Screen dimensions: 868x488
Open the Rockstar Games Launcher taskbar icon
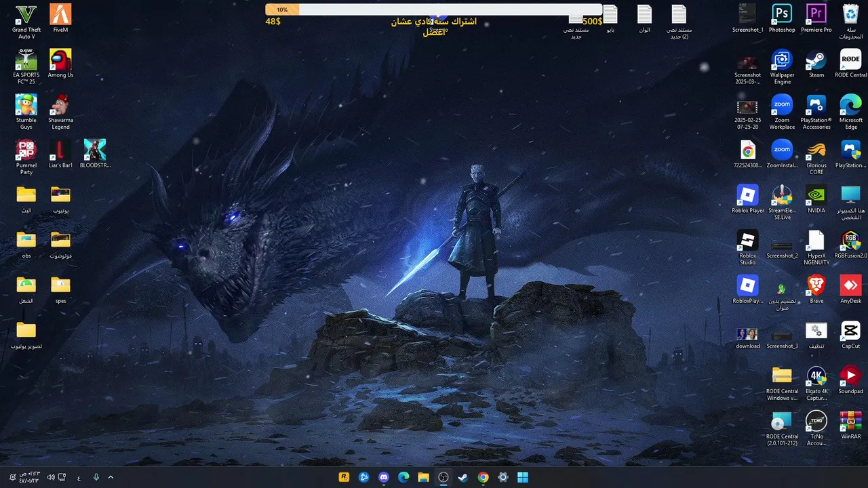(344, 477)
